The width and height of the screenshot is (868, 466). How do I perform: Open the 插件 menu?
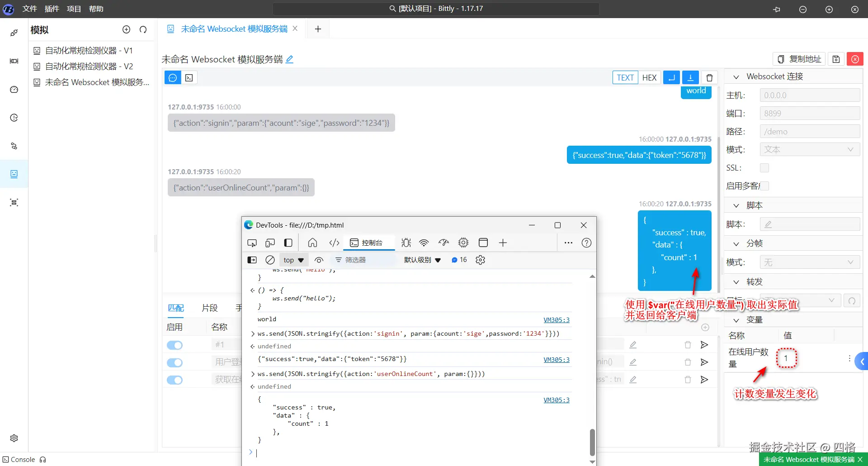(52, 9)
